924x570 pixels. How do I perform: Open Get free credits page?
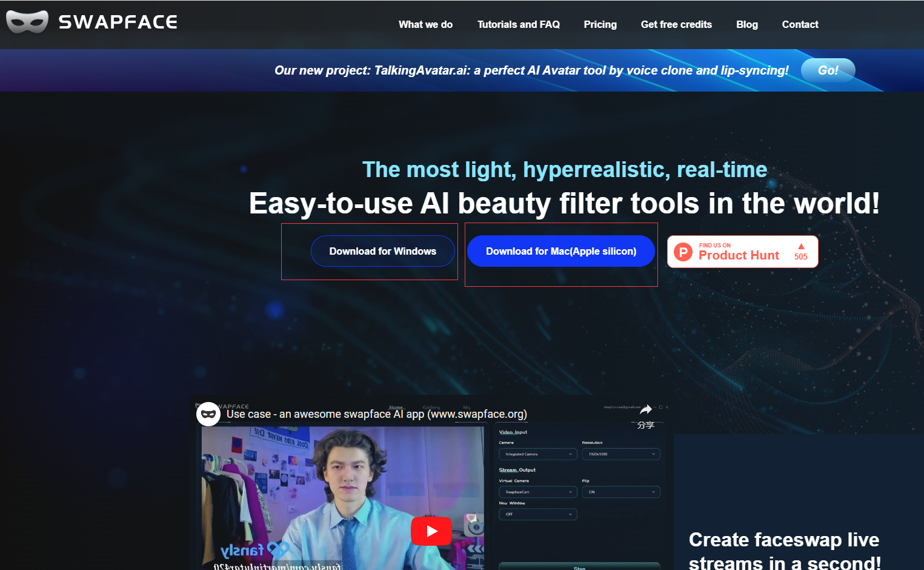676,24
